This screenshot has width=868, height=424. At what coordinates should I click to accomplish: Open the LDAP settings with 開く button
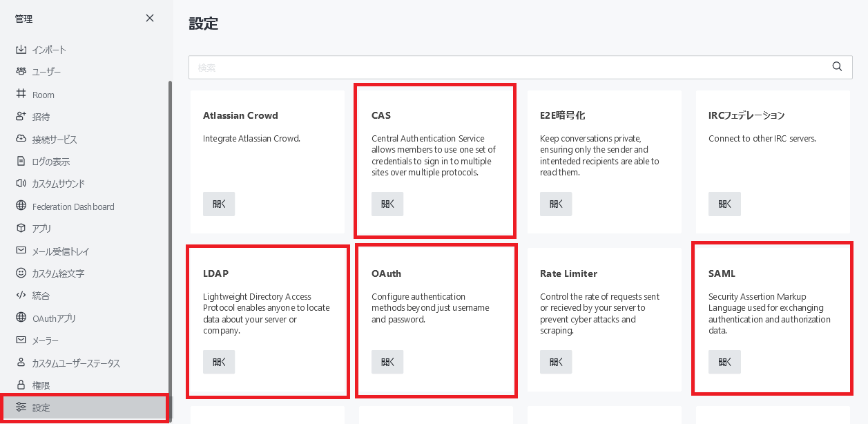[x=219, y=363]
